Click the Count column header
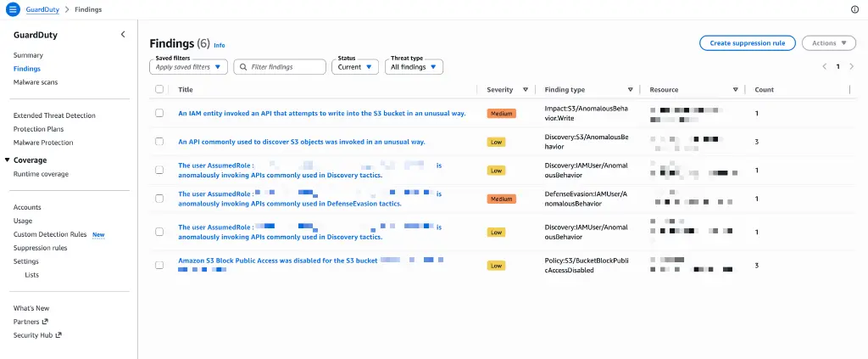Screen dimensions: 868x359 (x=764, y=90)
